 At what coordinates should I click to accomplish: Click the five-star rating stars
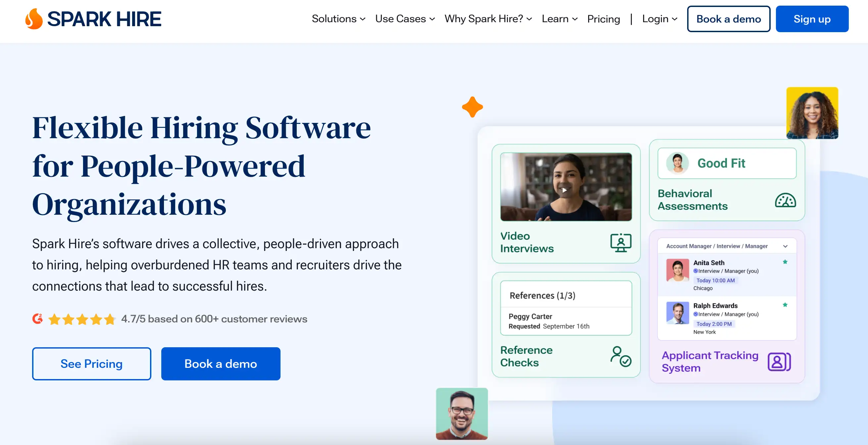(82, 319)
